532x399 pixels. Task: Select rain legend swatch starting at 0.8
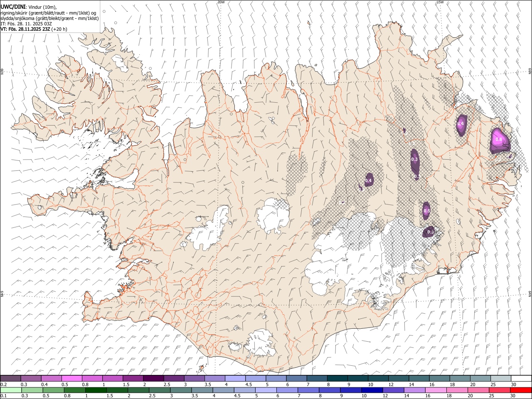(x=74, y=390)
